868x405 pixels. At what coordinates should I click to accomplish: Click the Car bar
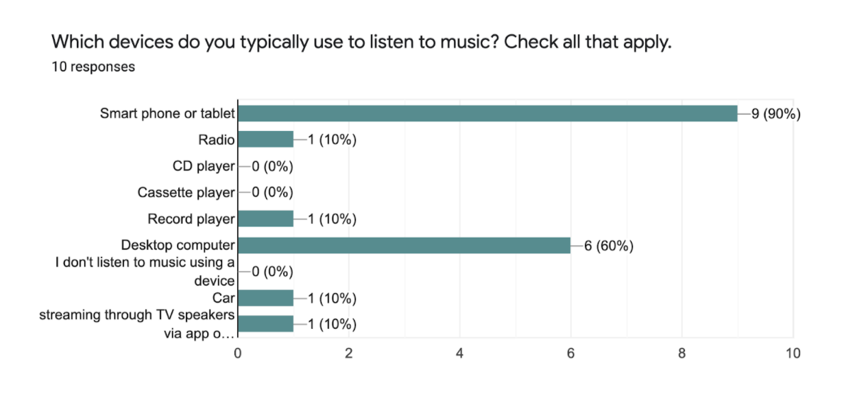[265, 298]
